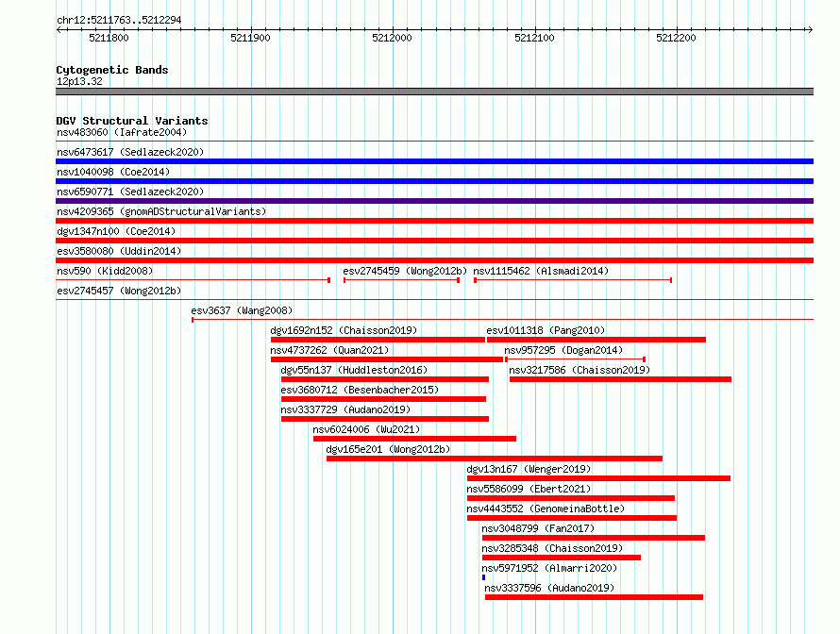840x634 pixels.
Task: Click the small blue nsv5971952 variant marker
Action: click(x=484, y=577)
